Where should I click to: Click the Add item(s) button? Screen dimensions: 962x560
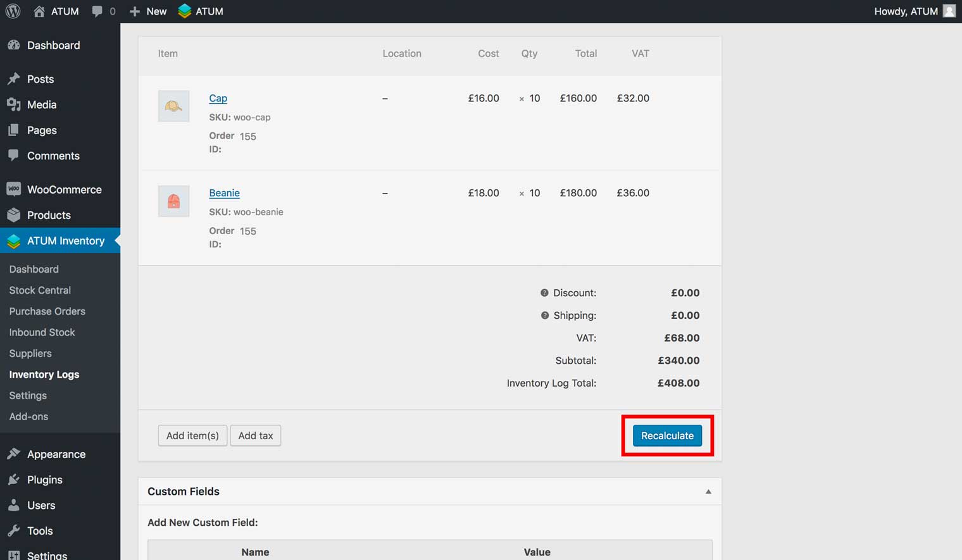click(192, 435)
